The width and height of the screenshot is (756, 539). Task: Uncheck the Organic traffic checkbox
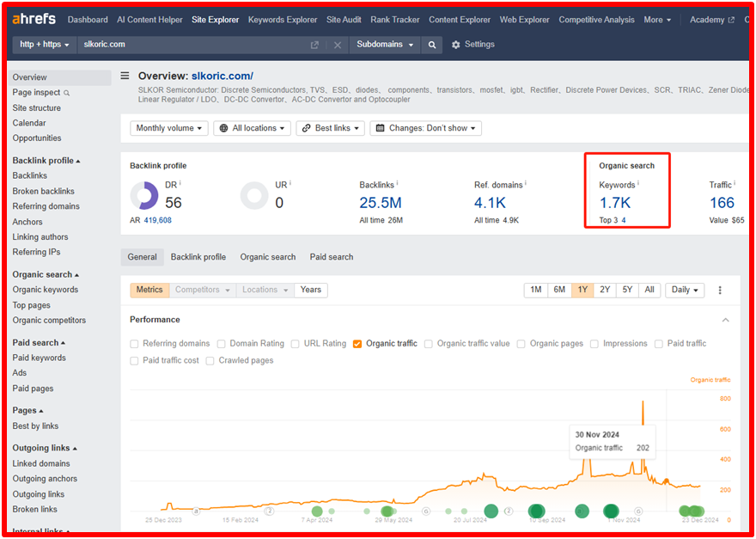coord(357,344)
